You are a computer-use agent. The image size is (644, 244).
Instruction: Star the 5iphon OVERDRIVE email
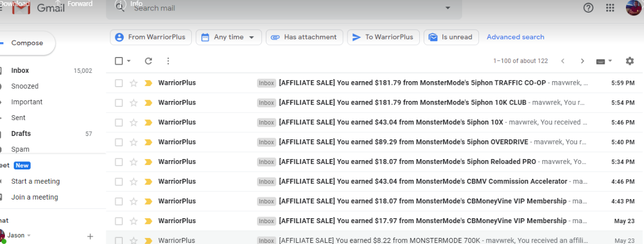tap(134, 142)
